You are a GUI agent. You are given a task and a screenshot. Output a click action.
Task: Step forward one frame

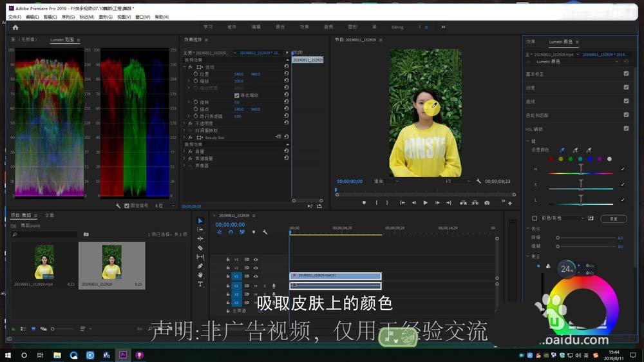437,202
